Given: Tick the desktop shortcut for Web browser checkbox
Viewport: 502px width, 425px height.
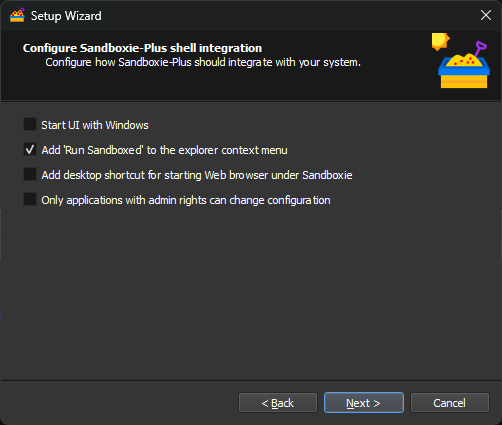Looking at the screenshot, I should 30,174.
